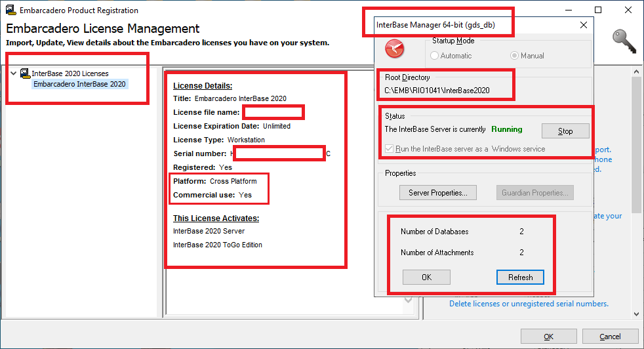Click the InterBase 2020 Licenses folder icon
The width and height of the screenshot is (644, 349).
(x=25, y=73)
